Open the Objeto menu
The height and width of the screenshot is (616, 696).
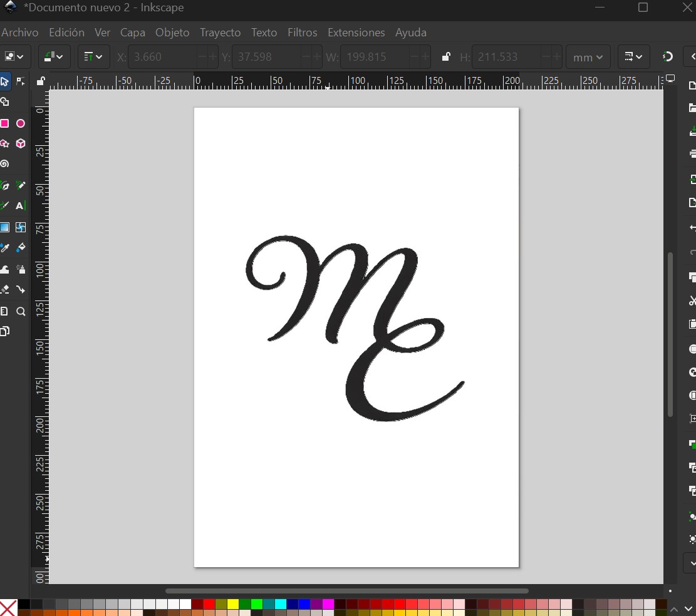tap(172, 33)
